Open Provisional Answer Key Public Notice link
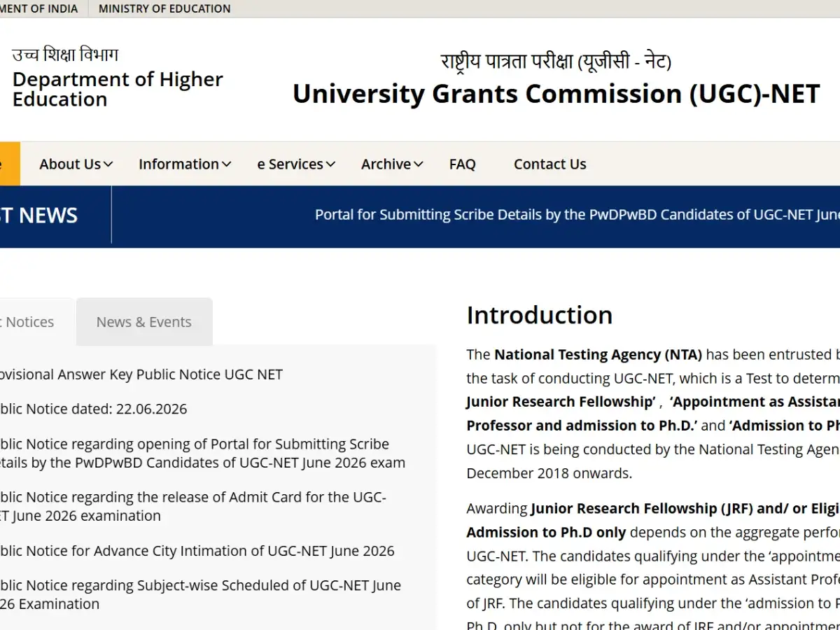840x630 pixels. [x=141, y=374]
